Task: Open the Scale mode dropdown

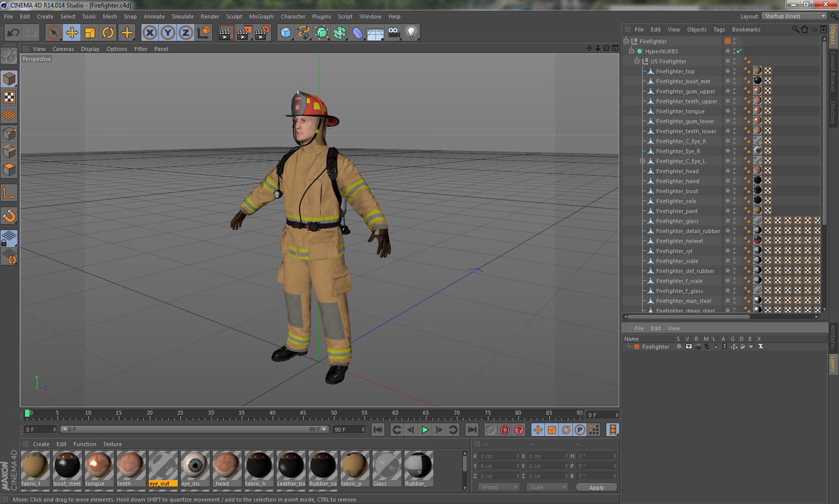Action: (x=547, y=487)
